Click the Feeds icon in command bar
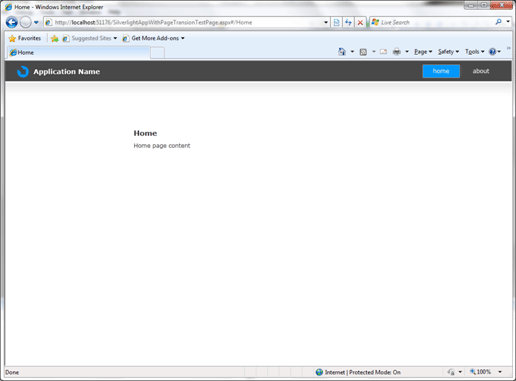 [363, 52]
